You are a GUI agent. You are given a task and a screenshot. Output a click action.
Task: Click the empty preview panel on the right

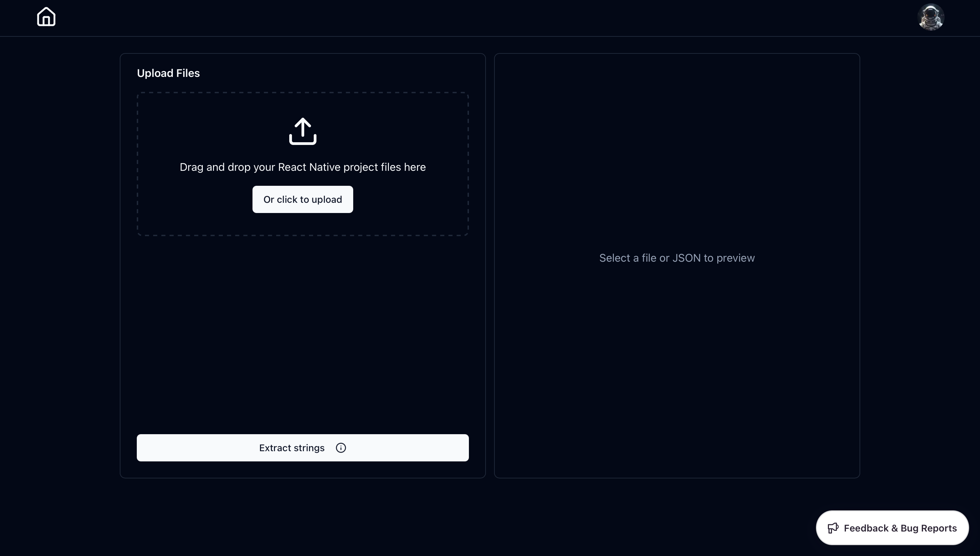click(676, 363)
